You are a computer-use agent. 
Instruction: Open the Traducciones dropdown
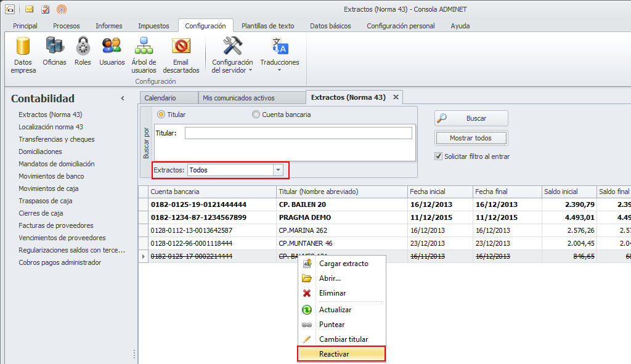tap(279, 55)
